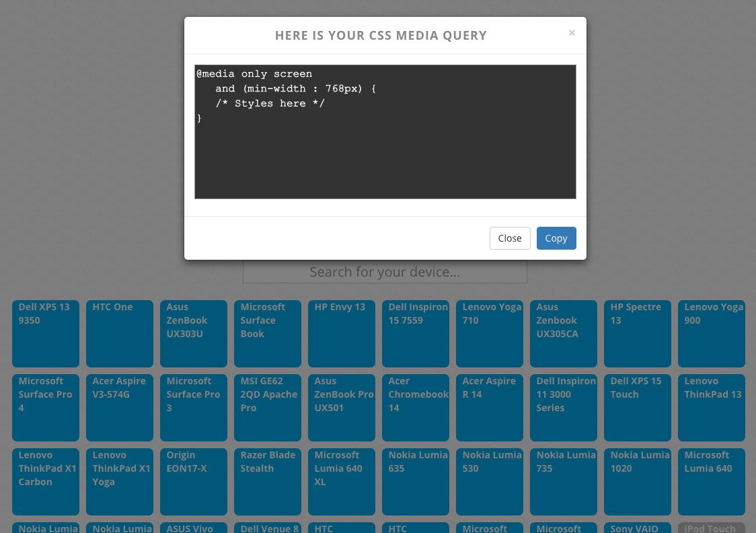Dismiss the modal with the X icon
Image resolution: width=756 pixels, height=533 pixels.
[x=572, y=32]
